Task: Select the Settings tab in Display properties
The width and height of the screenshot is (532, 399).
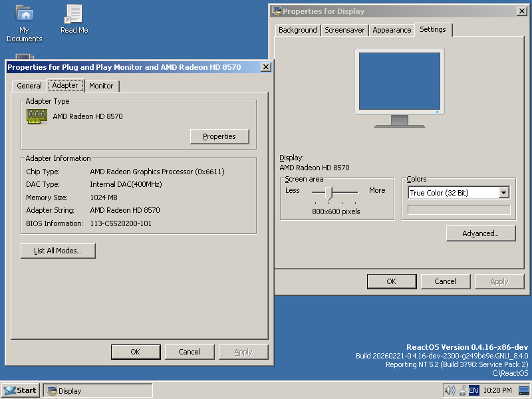Action: 433,29
